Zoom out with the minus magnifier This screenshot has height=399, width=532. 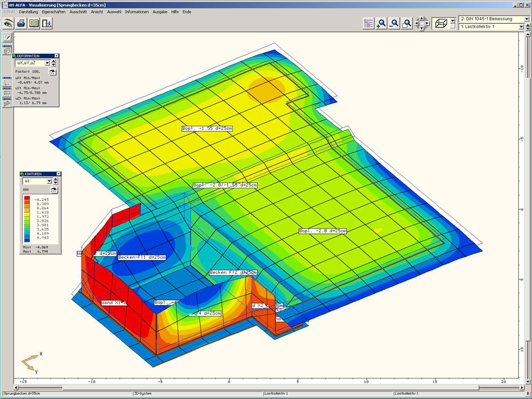click(x=394, y=23)
